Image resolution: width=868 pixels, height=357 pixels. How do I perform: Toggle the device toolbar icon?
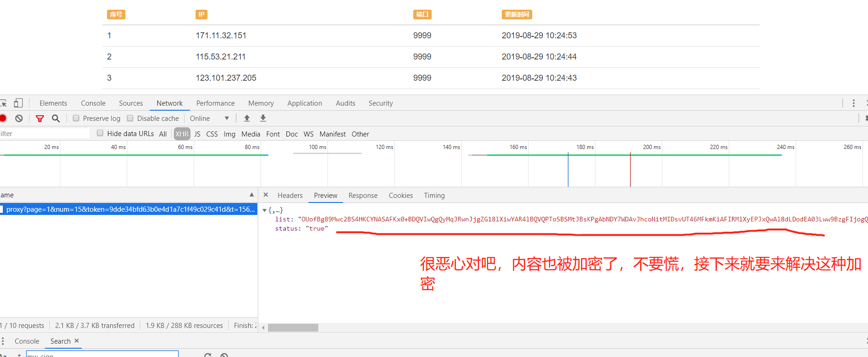(x=18, y=103)
